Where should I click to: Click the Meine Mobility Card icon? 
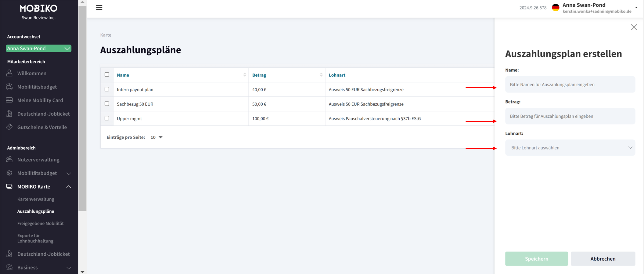9,100
